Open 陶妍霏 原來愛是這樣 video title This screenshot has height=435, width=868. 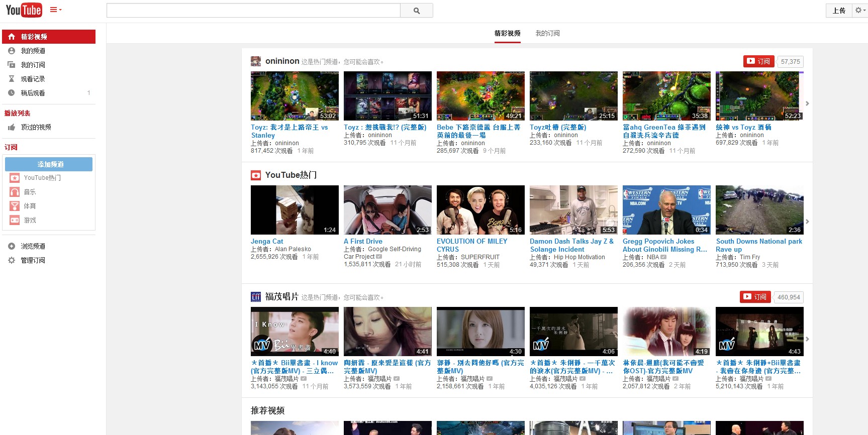(387, 367)
